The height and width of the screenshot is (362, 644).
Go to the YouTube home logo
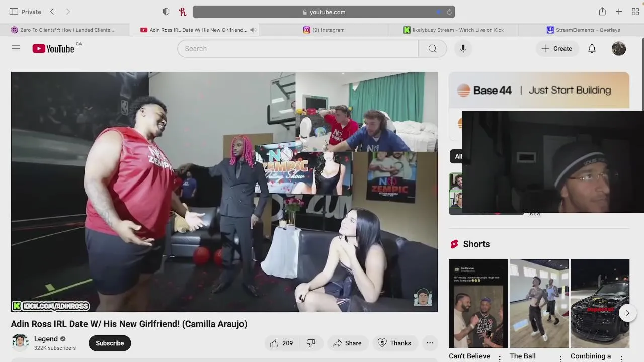click(53, 48)
